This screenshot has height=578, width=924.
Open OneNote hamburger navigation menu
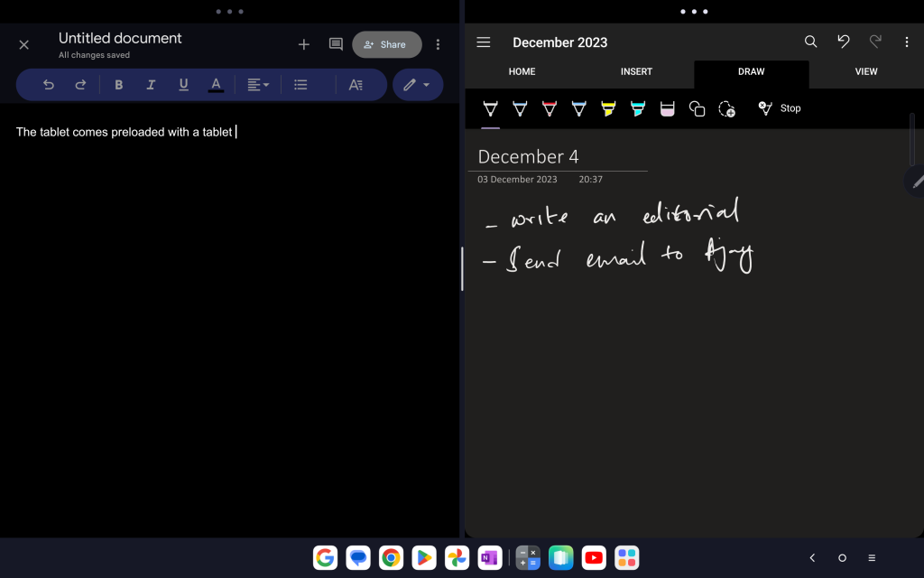pos(484,42)
